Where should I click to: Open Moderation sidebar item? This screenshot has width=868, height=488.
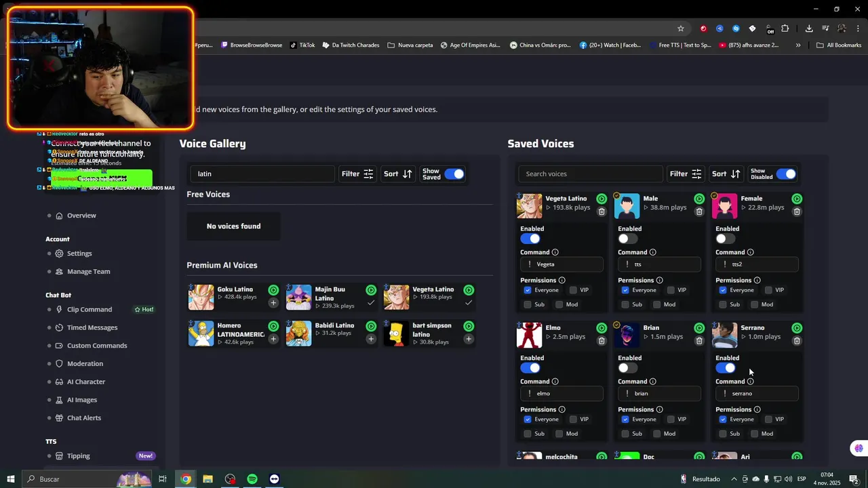pos(85,364)
